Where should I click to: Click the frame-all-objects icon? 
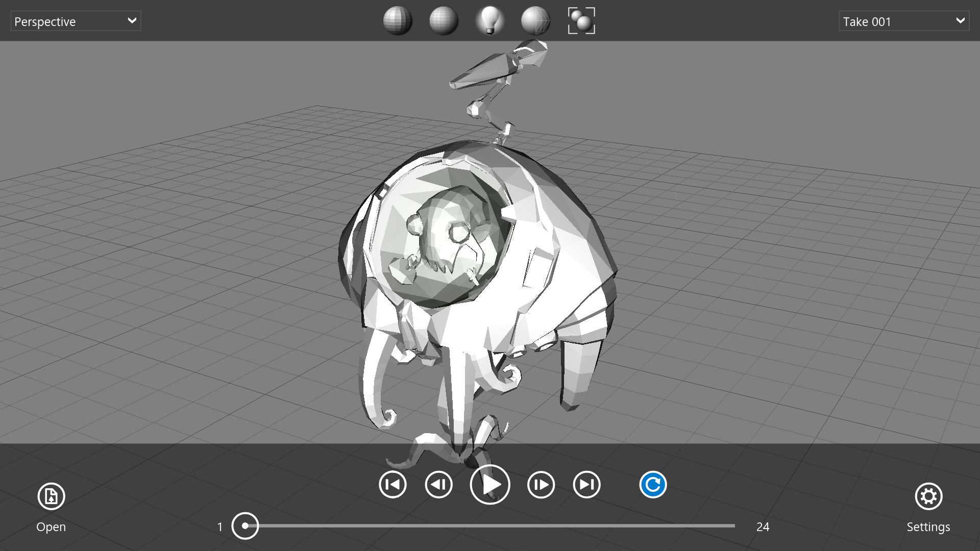581,21
